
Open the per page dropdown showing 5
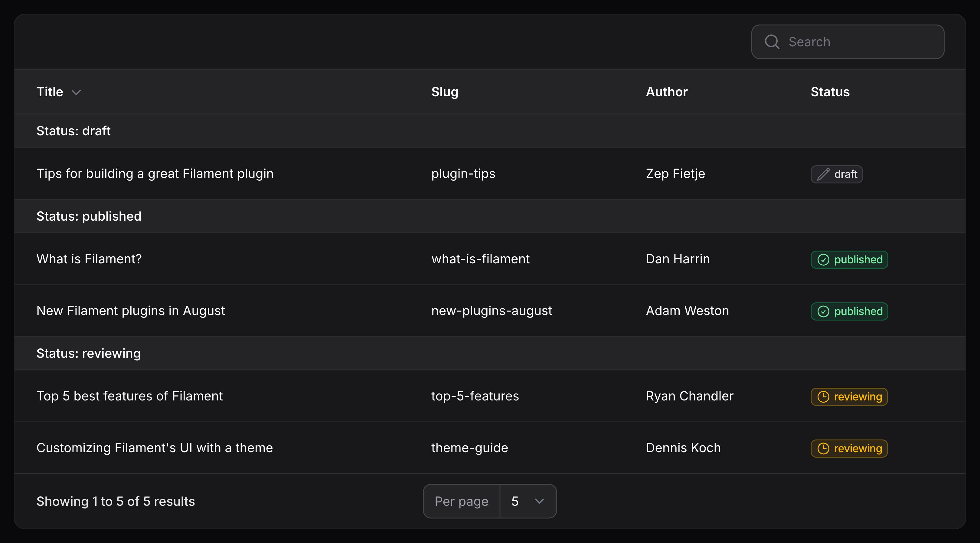pos(528,501)
